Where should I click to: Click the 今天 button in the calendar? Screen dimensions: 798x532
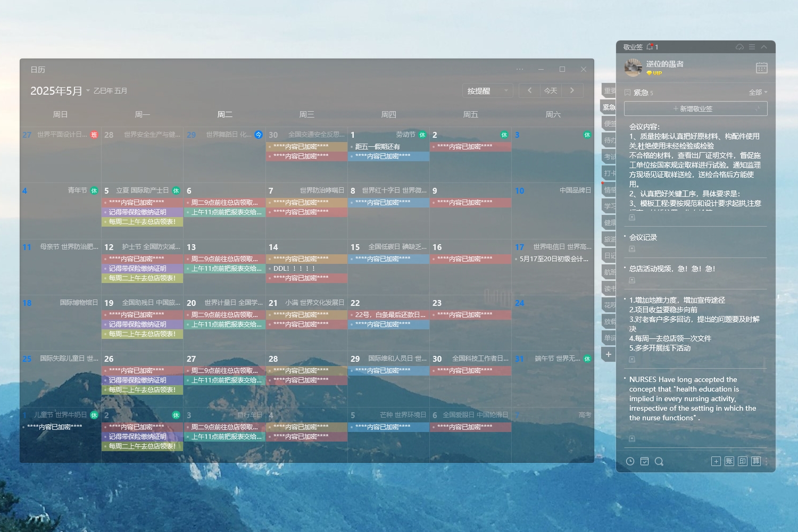coord(551,91)
